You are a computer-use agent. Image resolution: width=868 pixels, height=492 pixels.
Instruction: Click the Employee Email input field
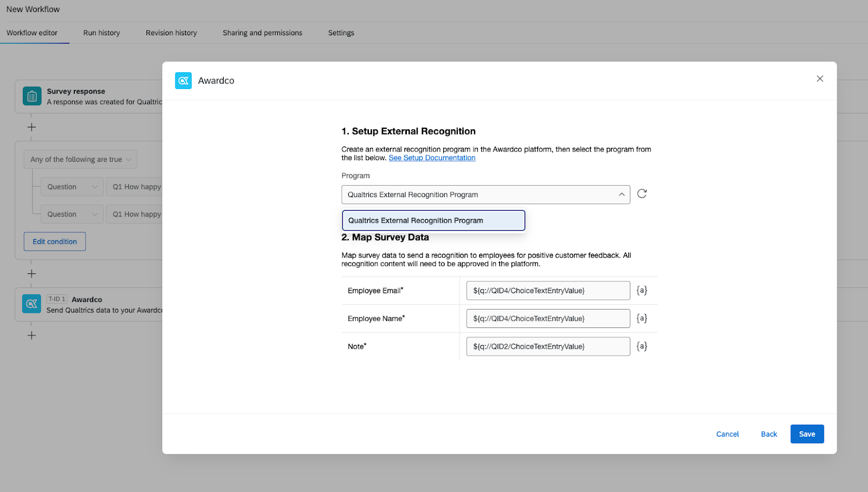click(547, 291)
